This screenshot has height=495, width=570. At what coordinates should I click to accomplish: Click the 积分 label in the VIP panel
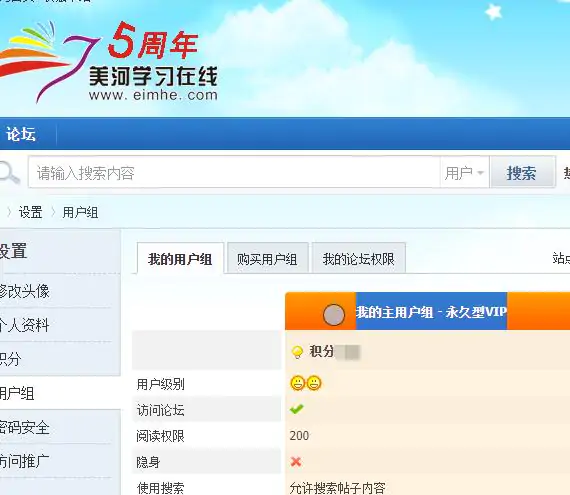[321, 351]
